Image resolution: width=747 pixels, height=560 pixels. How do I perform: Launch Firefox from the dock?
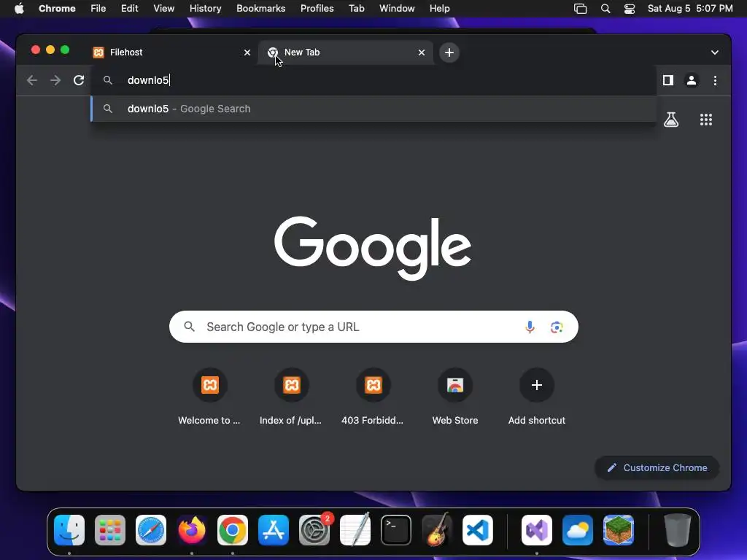pyautogui.click(x=192, y=530)
